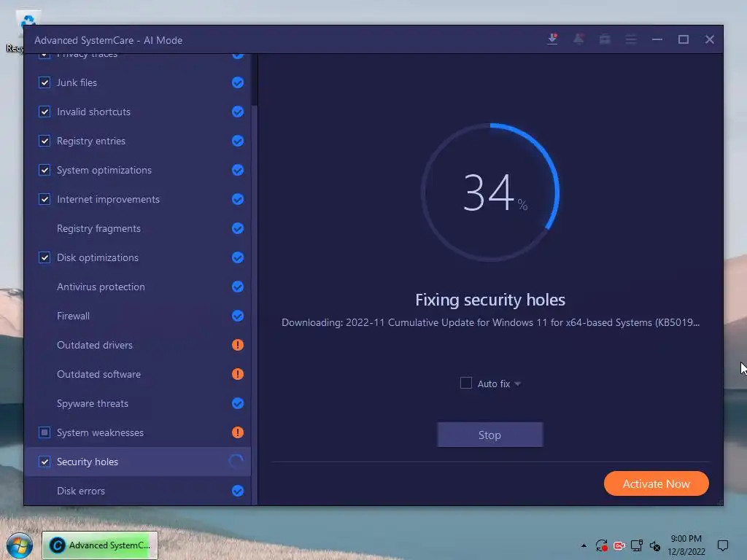
Task: Open the notifications bell in the title bar
Action: [578, 39]
